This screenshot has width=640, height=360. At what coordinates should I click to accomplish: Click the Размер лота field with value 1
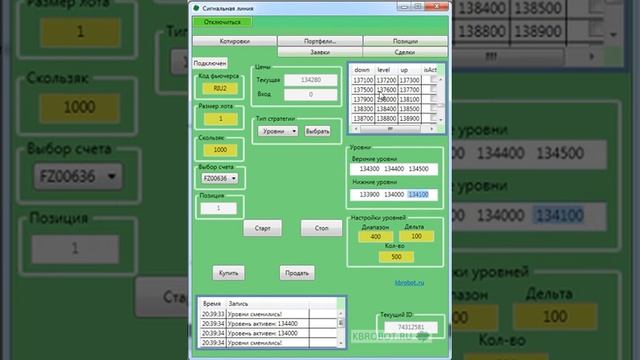point(220,119)
